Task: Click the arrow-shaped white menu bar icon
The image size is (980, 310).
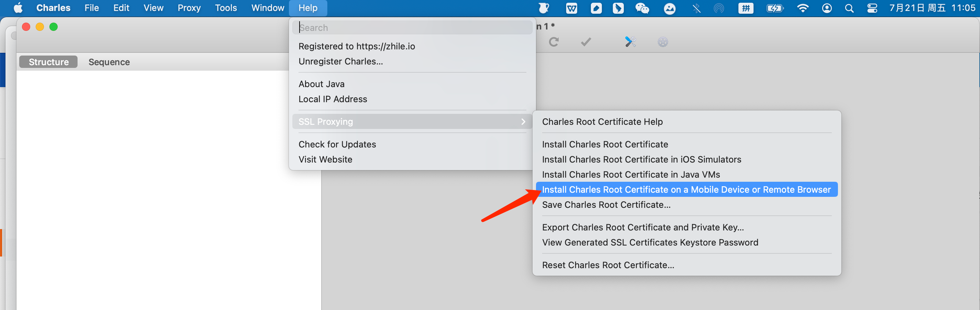Action: (618, 8)
